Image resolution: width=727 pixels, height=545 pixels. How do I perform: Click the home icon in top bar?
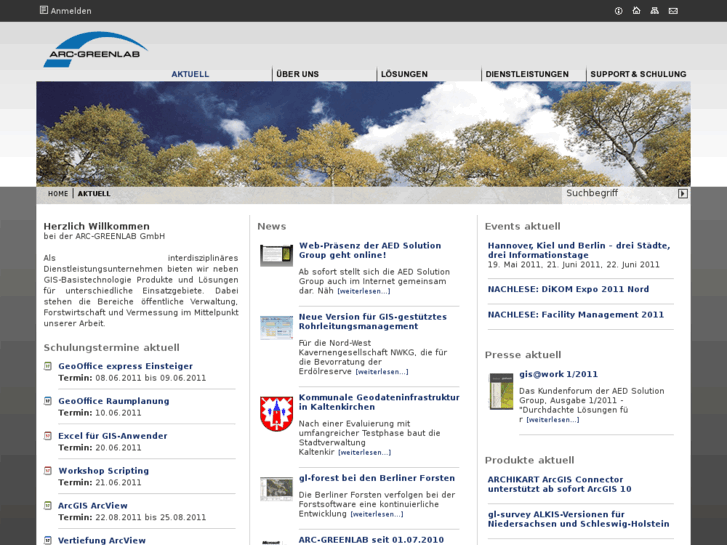[x=636, y=11]
